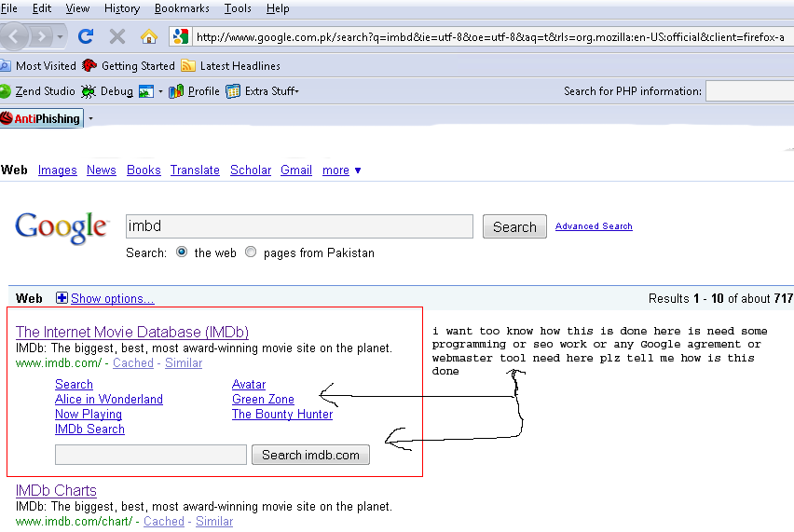
Task: Open the Tools menu
Action: tap(238, 8)
